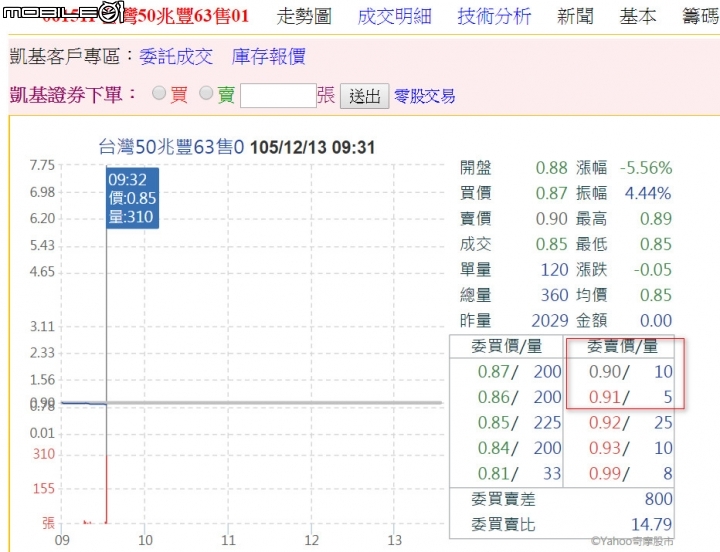Open the 籌碼 tab

700,17
